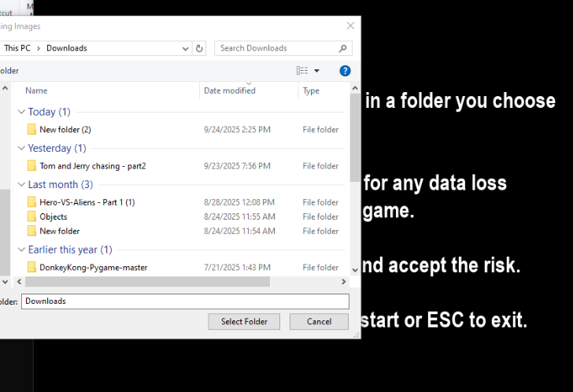Click the magnifier icon in search box
Screen dimensions: 573x392
click(x=344, y=48)
